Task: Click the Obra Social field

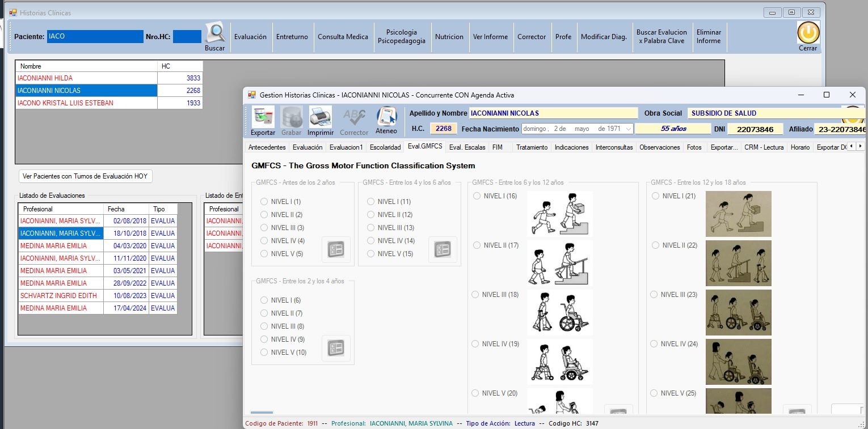Action: click(776, 113)
